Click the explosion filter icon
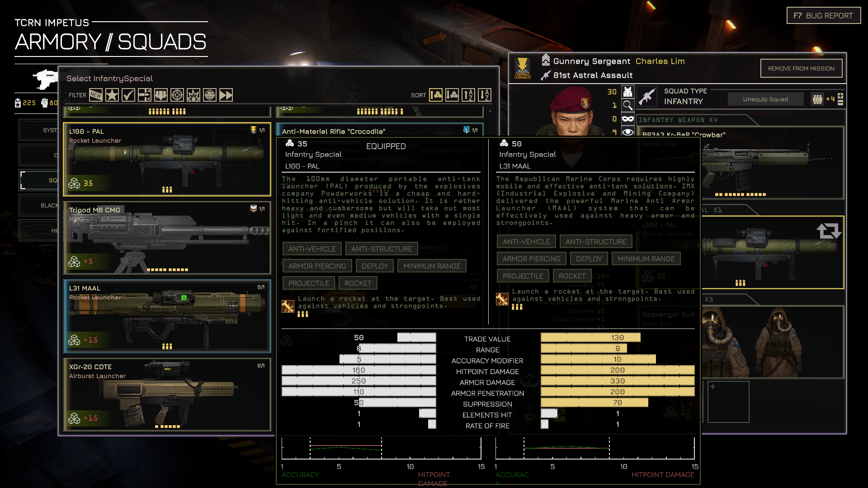The width and height of the screenshot is (868, 488). (193, 95)
